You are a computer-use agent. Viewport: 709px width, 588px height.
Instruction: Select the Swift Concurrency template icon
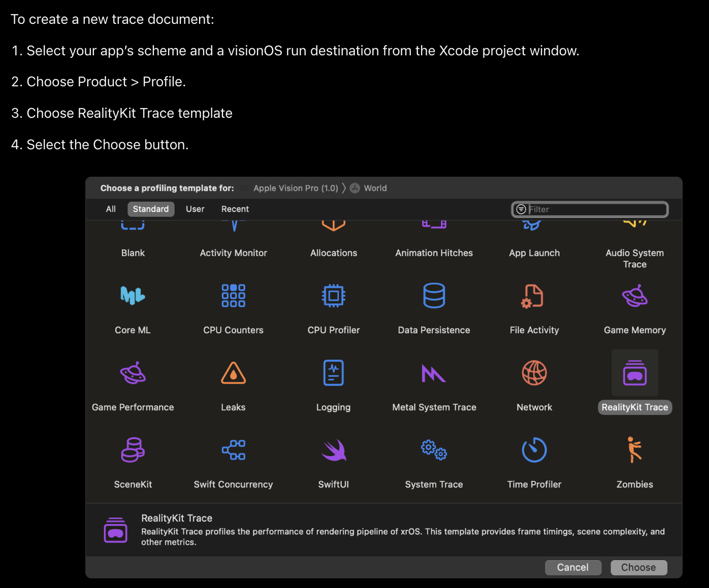click(233, 450)
